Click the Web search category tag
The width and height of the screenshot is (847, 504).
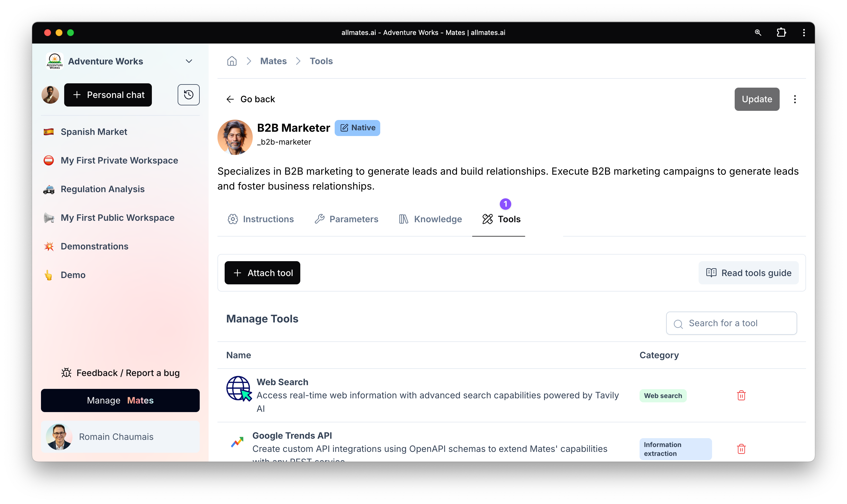click(663, 396)
